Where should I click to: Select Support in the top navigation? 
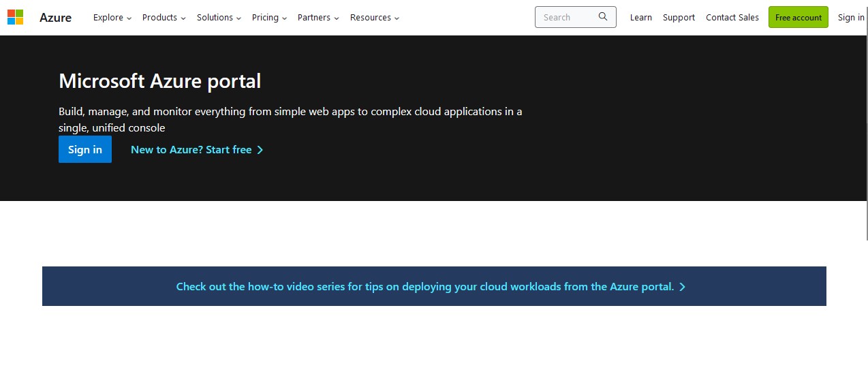(x=679, y=18)
